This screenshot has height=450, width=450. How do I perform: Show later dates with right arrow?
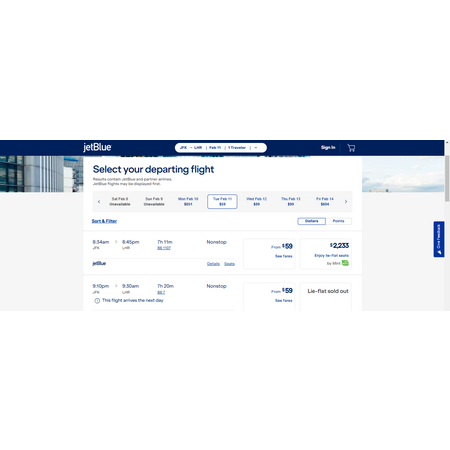pos(346,202)
